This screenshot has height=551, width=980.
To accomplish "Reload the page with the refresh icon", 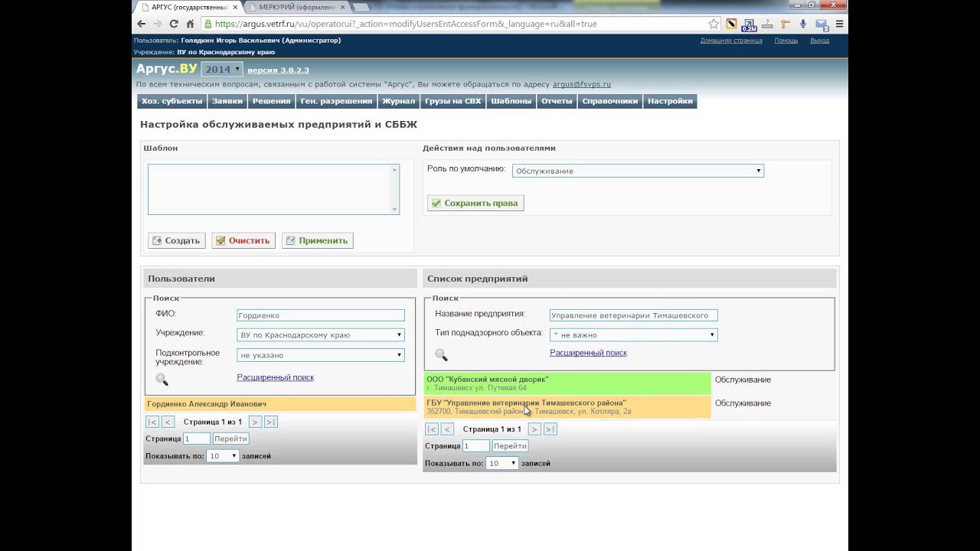I will coord(174,24).
